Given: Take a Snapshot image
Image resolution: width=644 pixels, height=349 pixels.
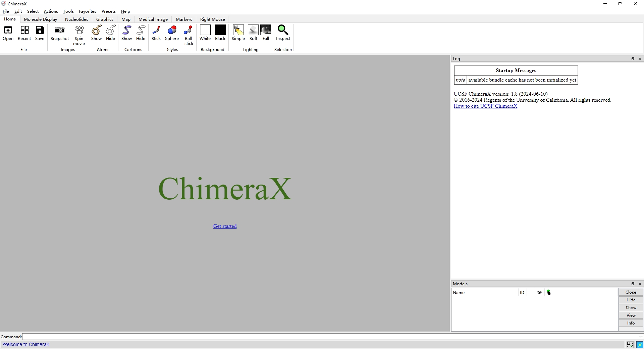Looking at the screenshot, I should [x=60, y=33].
